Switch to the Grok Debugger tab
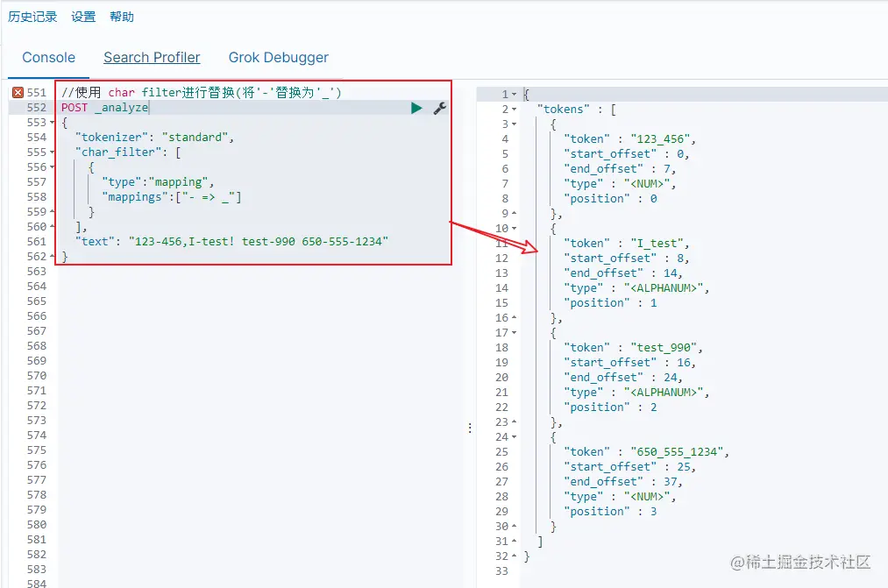 (278, 58)
